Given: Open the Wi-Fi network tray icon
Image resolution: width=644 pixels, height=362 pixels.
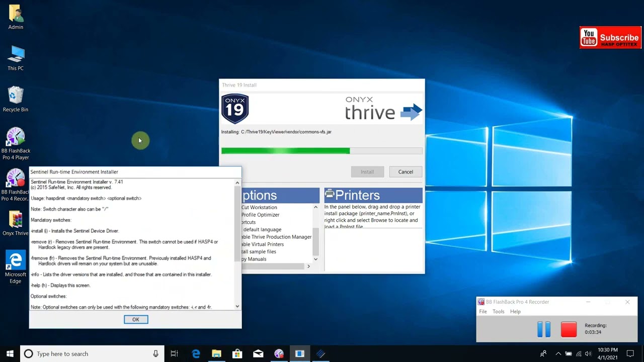Looking at the screenshot, I should [x=578, y=354].
